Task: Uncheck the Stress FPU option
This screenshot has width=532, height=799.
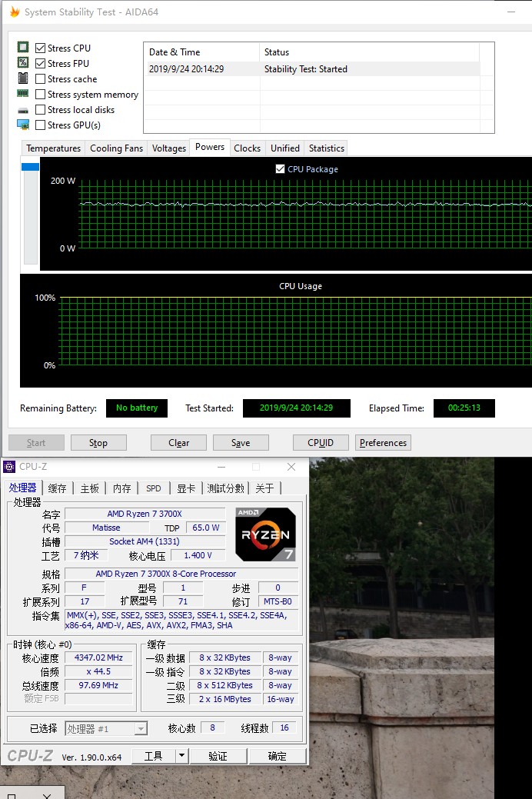Action: (40, 63)
